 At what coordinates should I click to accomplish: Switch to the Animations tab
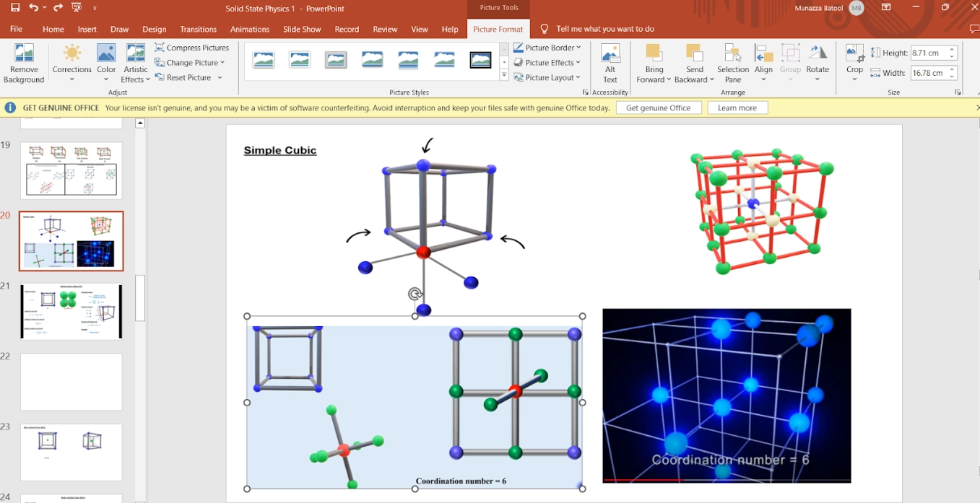(x=250, y=29)
